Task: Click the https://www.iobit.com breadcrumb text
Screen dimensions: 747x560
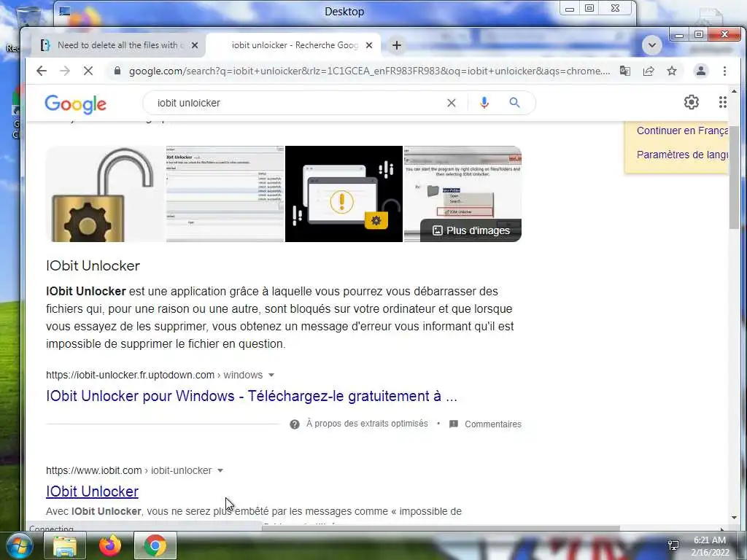Action: coord(94,470)
